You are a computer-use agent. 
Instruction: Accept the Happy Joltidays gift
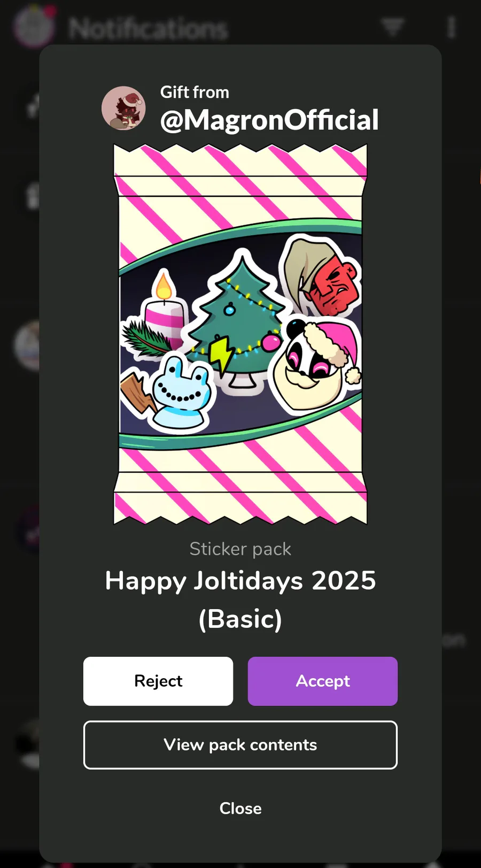tap(323, 681)
